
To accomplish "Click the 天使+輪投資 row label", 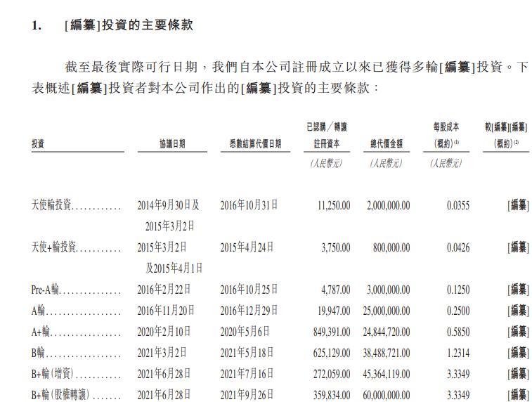I will [x=53, y=247].
